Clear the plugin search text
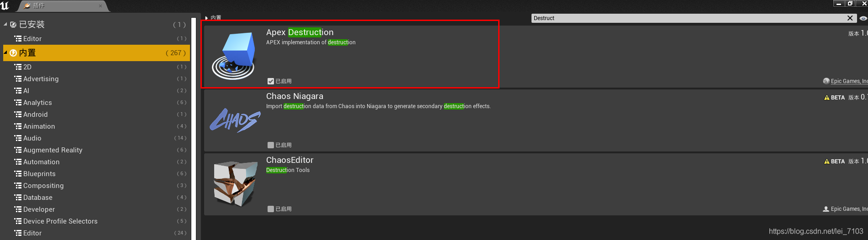 pos(850,18)
